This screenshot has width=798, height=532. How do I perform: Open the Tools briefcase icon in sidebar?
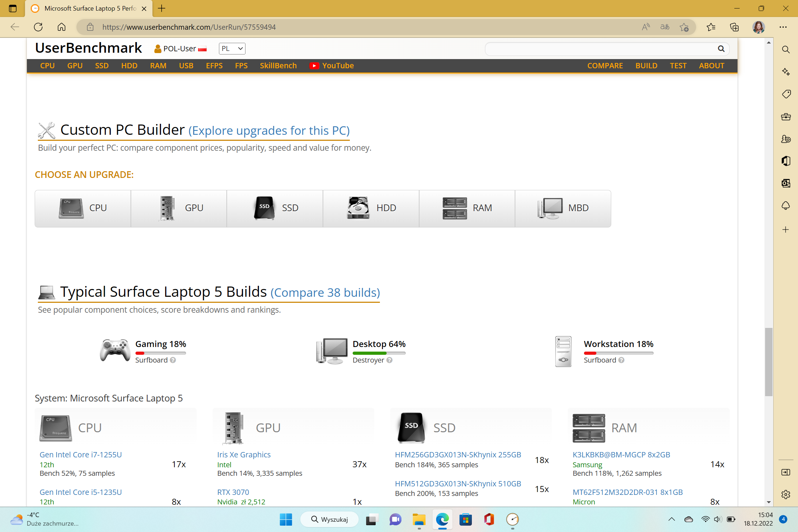(x=786, y=117)
